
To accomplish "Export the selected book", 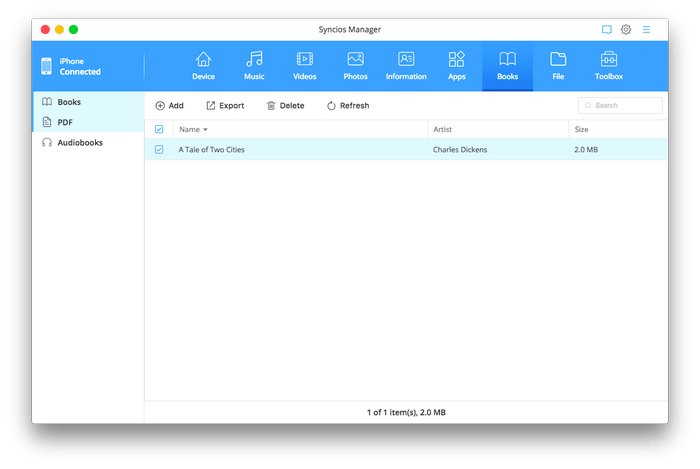I will coord(225,105).
